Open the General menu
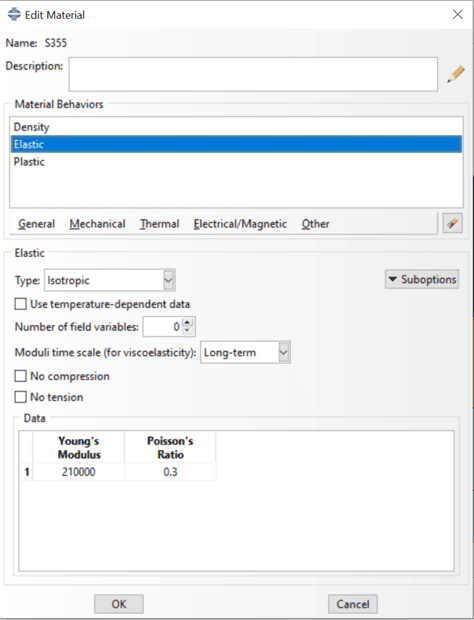The height and width of the screenshot is (620, 474). [36, 224]
